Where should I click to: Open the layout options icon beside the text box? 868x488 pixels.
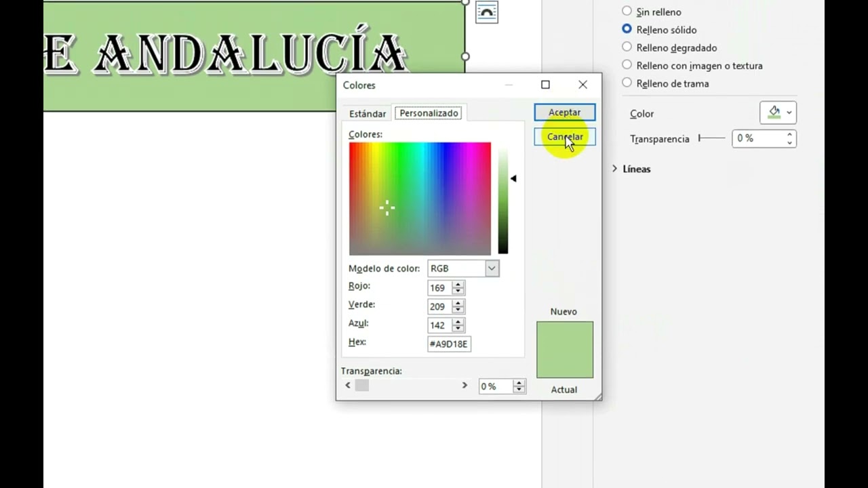(x=487, y=12)
